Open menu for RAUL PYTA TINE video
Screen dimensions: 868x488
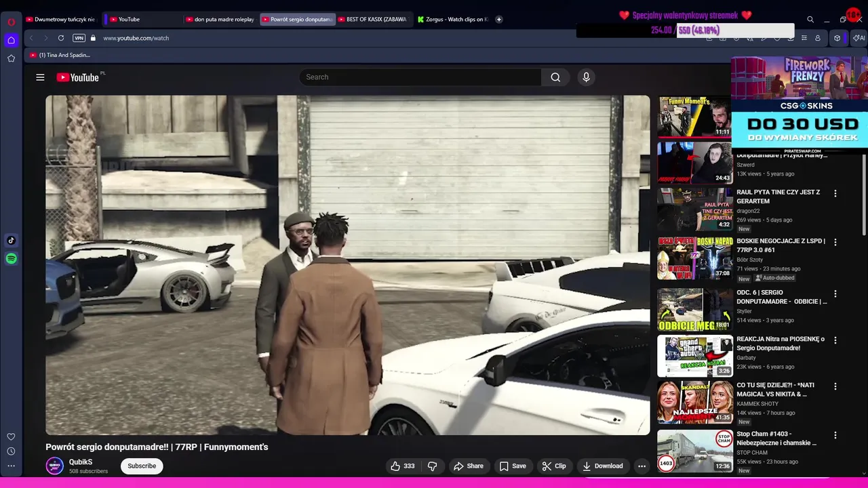tap(835, 194)
